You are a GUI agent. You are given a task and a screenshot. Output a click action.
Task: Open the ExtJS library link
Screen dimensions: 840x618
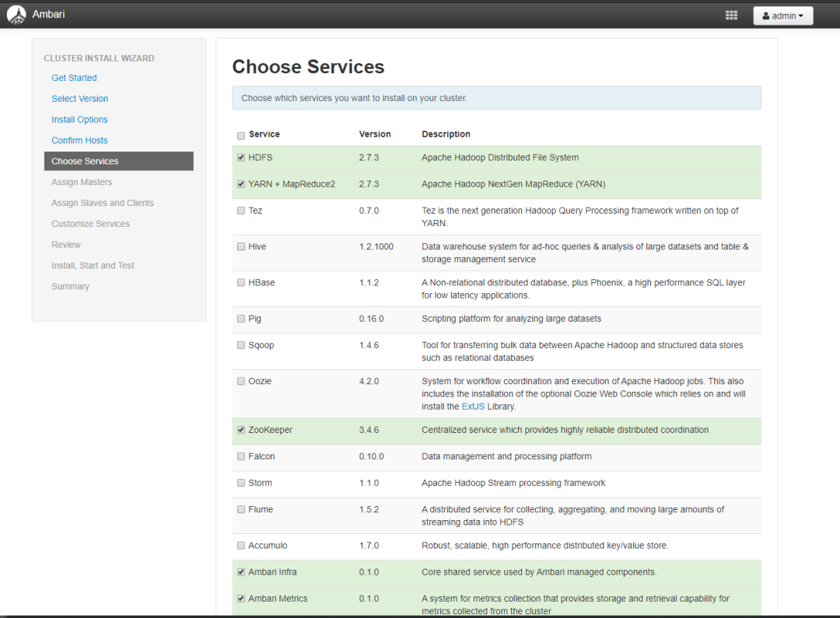tap(473, 407)
